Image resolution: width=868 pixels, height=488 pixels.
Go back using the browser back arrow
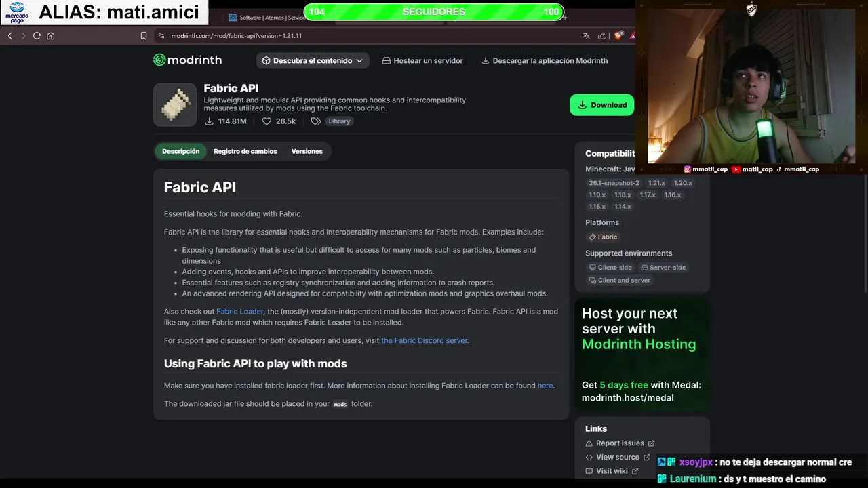coord(9,36)
